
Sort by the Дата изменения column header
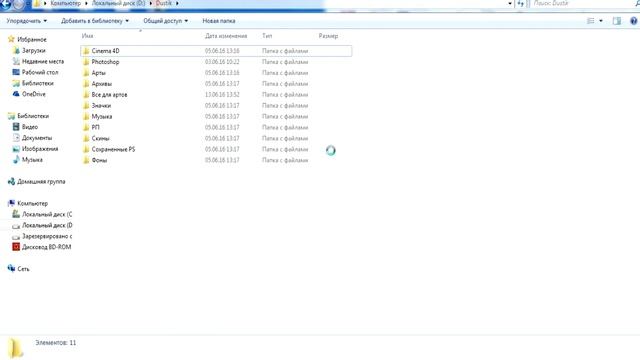pyautogui.click(x=226, y=36)
